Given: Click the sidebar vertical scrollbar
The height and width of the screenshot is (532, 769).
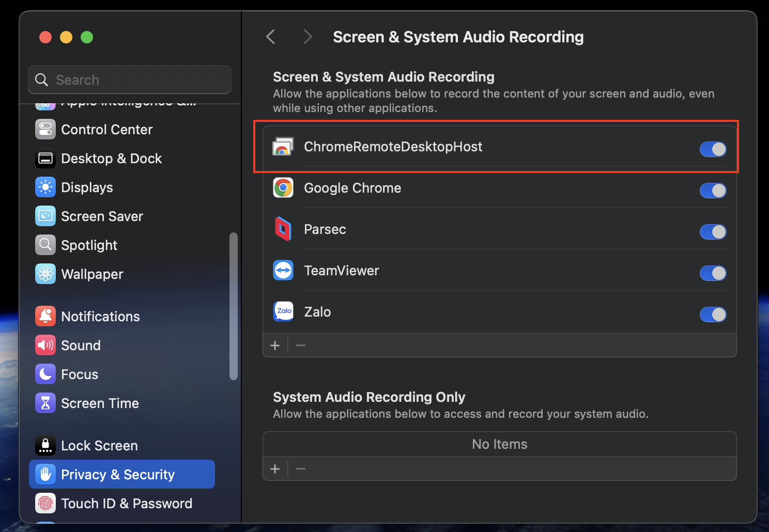Looking at the screenshot, I should (x=234, y=306).
